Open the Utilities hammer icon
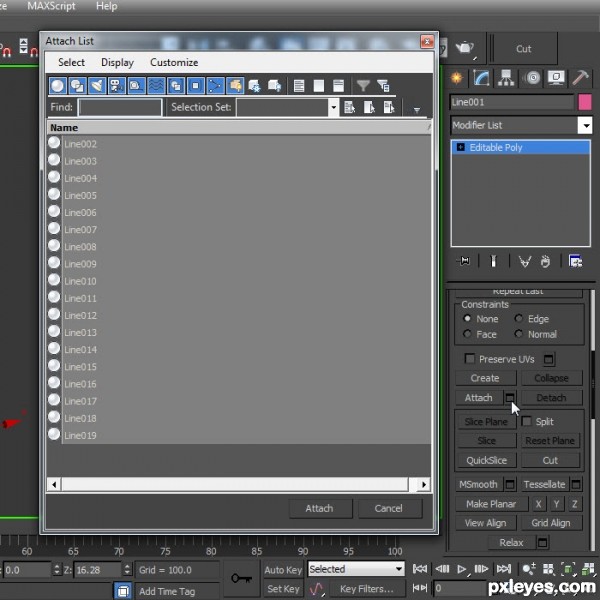 [x=580, y=78]
